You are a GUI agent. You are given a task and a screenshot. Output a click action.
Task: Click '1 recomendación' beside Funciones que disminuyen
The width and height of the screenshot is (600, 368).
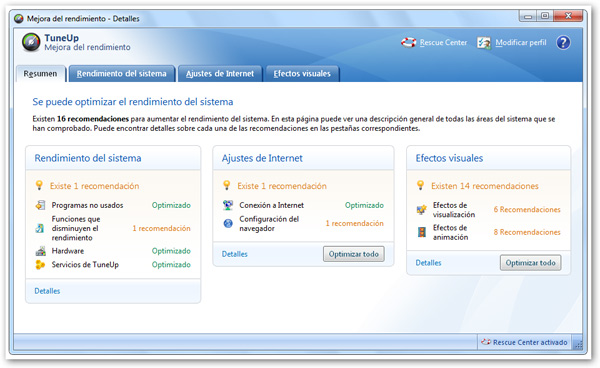tap(161, 228)
